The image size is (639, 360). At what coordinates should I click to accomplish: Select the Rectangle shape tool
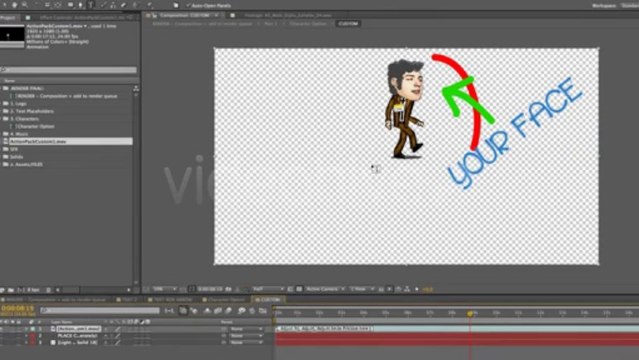click(71, 5)
